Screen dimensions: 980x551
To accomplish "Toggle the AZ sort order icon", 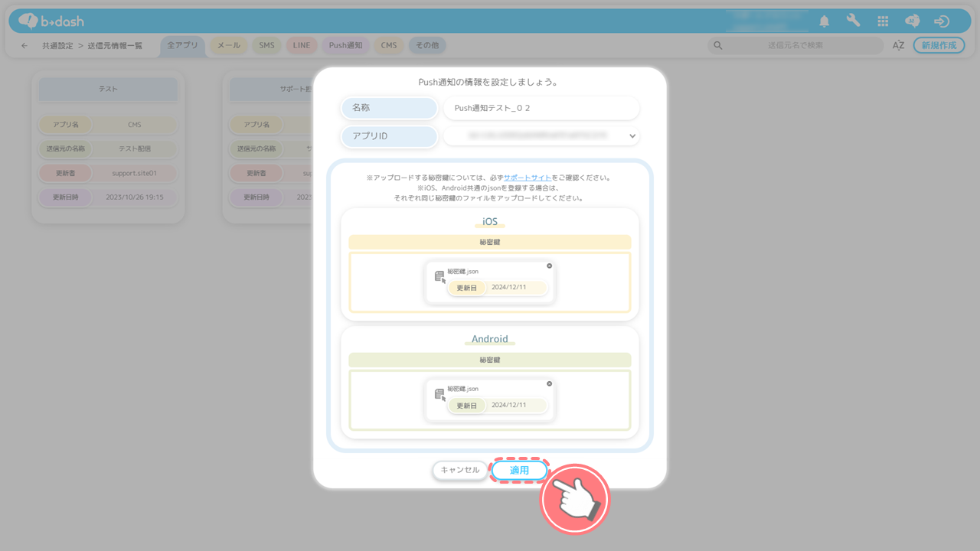I will pyautogui.click(x=898, y=46).
